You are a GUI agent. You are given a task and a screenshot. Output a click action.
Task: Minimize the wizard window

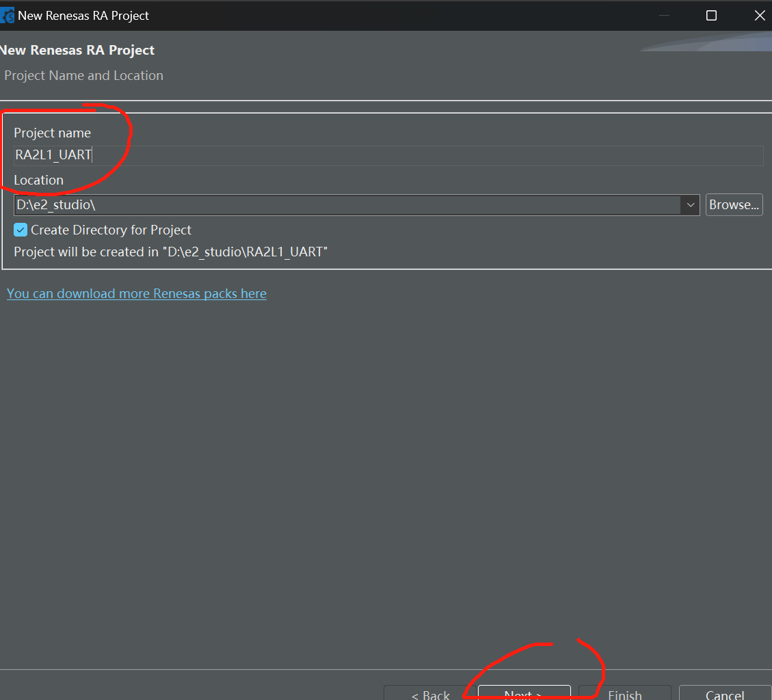pyautogui.click(x=664, y=16)
